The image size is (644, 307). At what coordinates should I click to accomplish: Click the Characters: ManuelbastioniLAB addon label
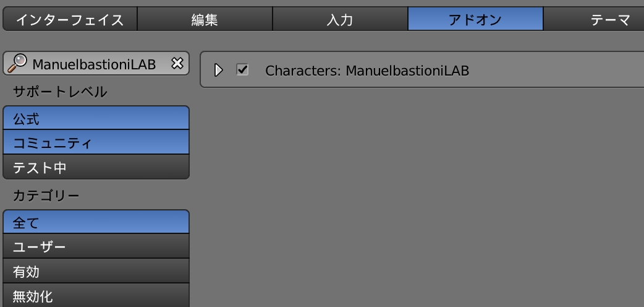coord(366,71)
